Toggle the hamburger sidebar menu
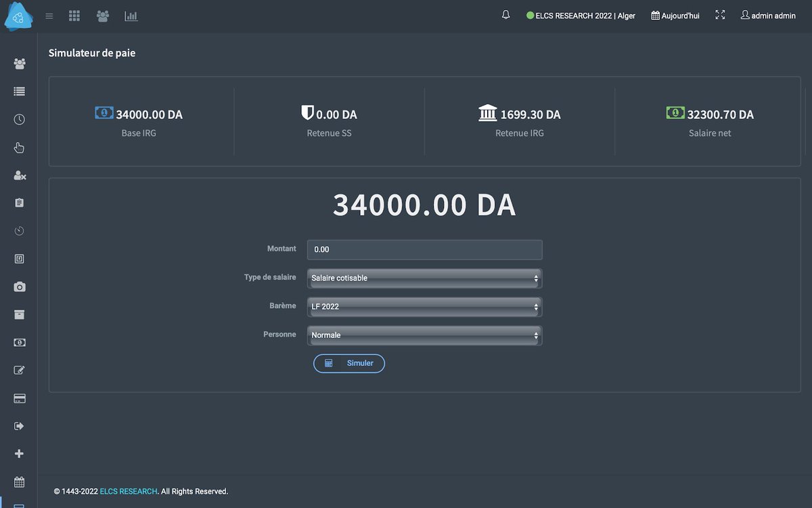 point(49,16)
